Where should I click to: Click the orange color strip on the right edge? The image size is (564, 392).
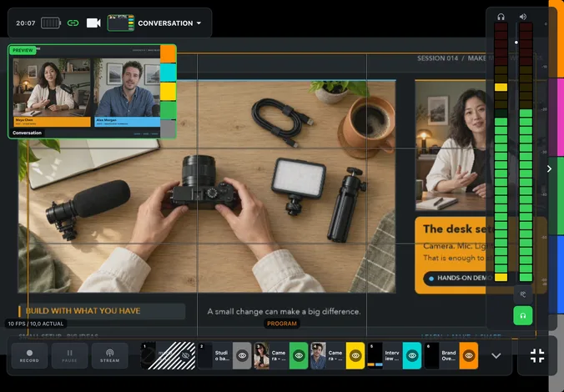[556, 39]
